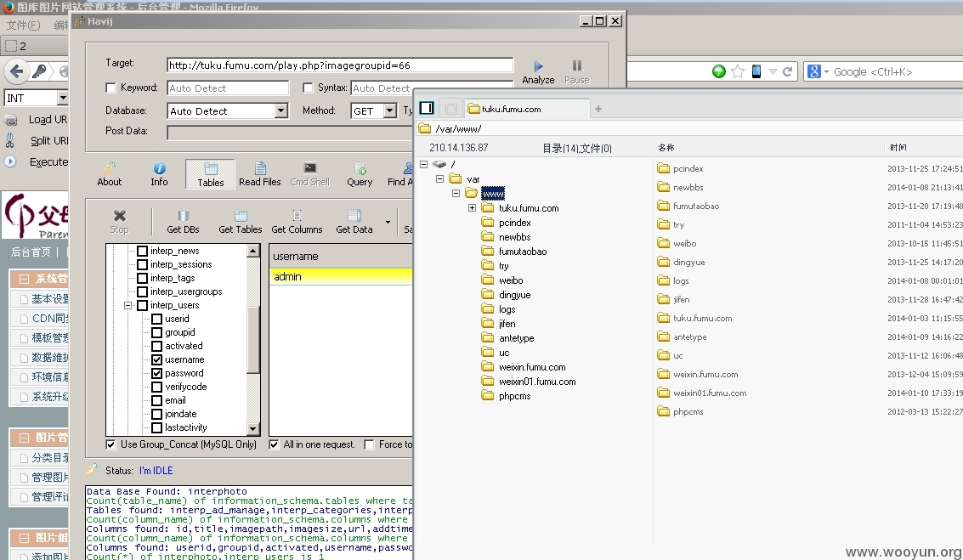Check the email column checkbox

[x=157, y=400]
